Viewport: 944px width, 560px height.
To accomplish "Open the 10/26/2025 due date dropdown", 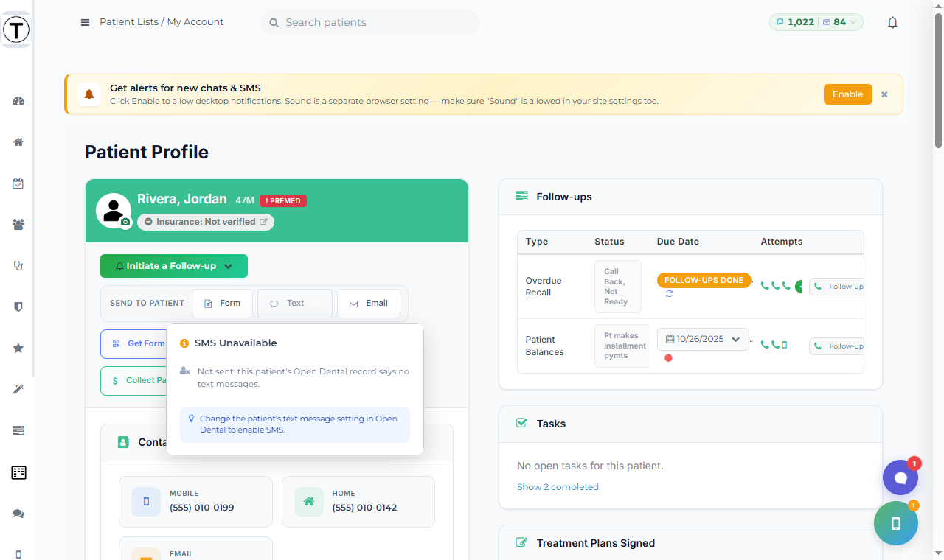I will click(x=703, y=339).
